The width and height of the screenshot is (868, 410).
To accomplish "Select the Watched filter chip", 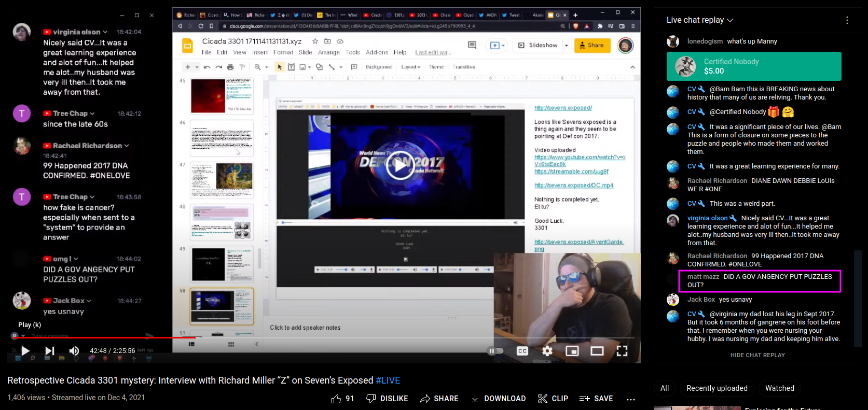I will click(780, 388).
